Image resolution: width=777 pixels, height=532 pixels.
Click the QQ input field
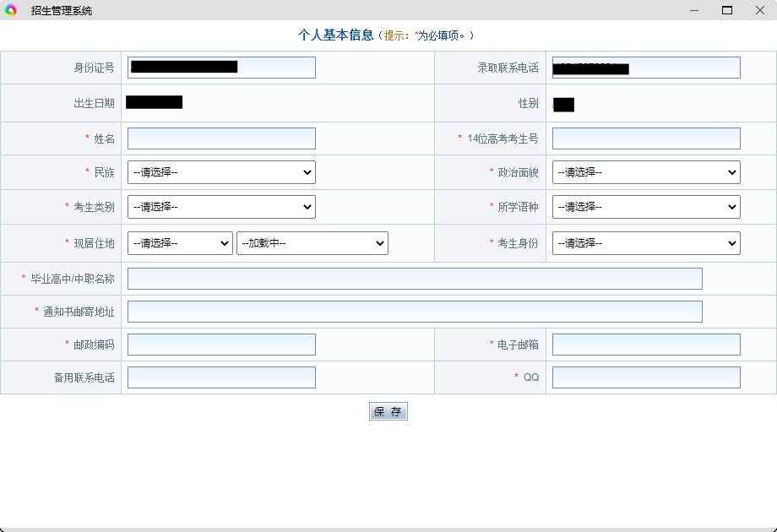pos(646,377)
